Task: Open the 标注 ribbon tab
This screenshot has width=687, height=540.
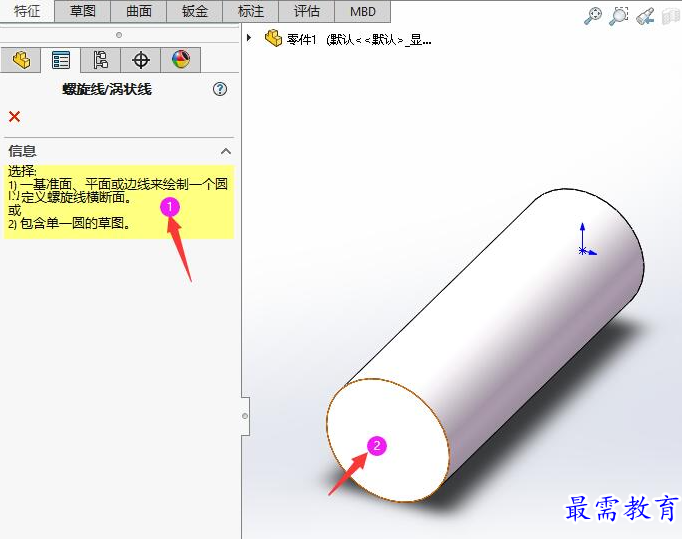Action: tap(251, 11)
